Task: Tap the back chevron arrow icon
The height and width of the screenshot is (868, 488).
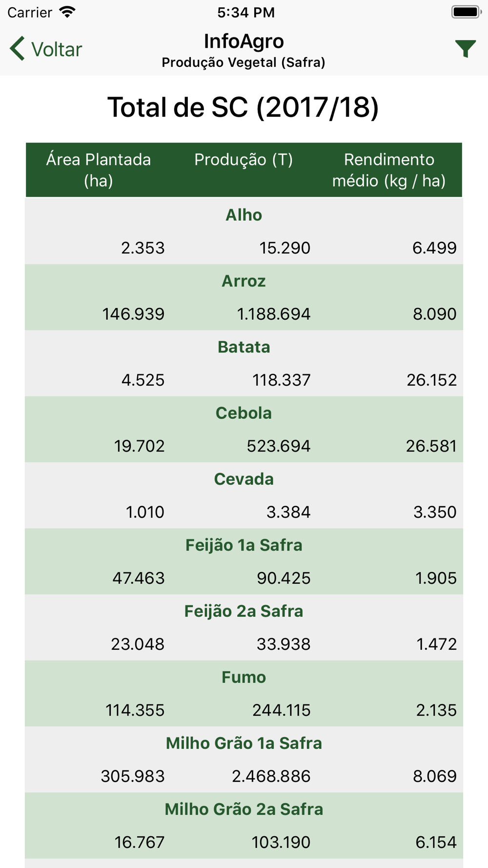Action: click(17, 49)
